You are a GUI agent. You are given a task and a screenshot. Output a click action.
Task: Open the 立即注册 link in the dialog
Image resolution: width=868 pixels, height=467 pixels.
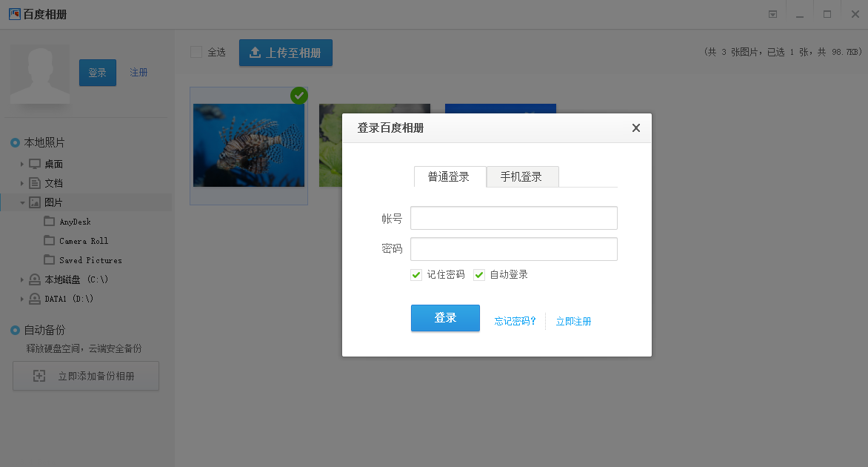[x=573, y=321]
